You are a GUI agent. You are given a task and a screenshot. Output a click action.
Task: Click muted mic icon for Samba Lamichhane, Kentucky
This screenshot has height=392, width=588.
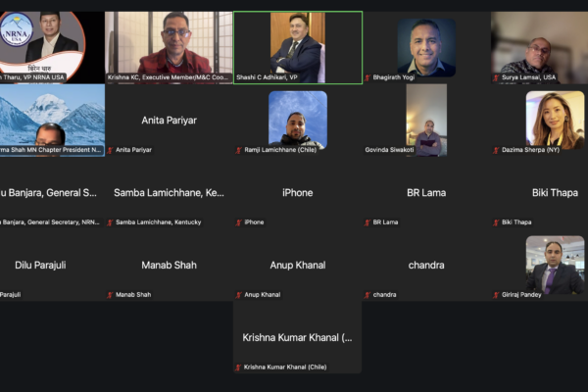[x=110, y=222]
